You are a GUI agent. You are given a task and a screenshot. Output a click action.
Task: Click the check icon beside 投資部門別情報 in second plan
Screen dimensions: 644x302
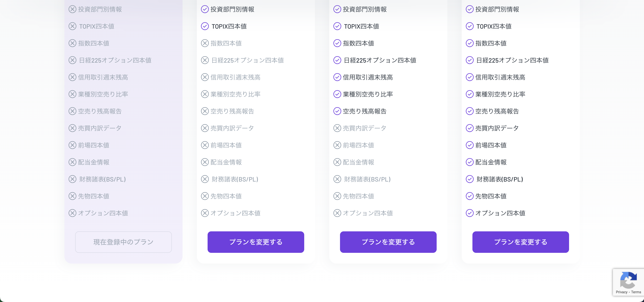tap(205, 9)
